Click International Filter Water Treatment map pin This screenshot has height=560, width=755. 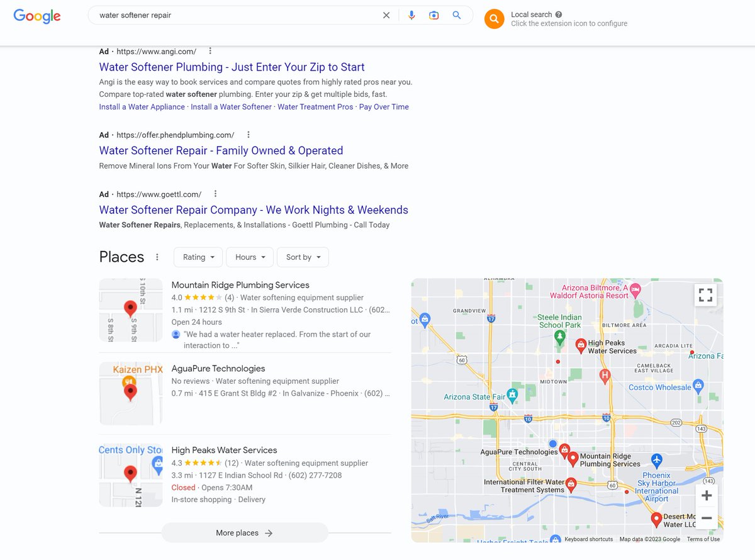click(x=571, y=484)
